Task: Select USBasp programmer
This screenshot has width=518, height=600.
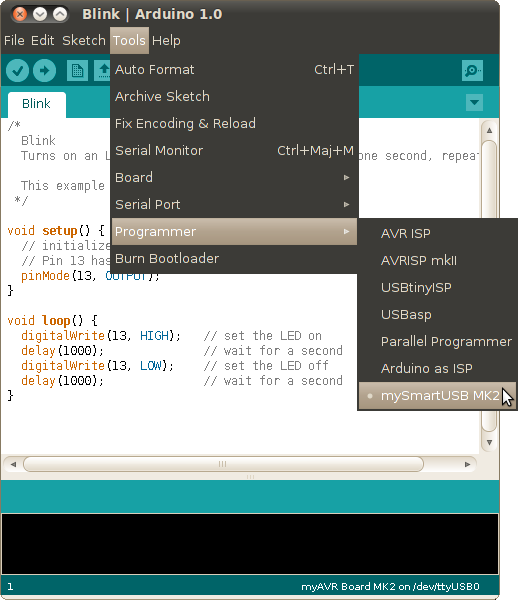Action: (x=438, y=315)
